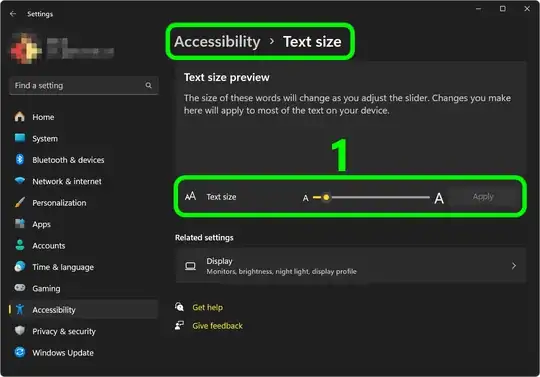Click the Home icon in sidebar
540x377 pixels.
click(20, 117)
